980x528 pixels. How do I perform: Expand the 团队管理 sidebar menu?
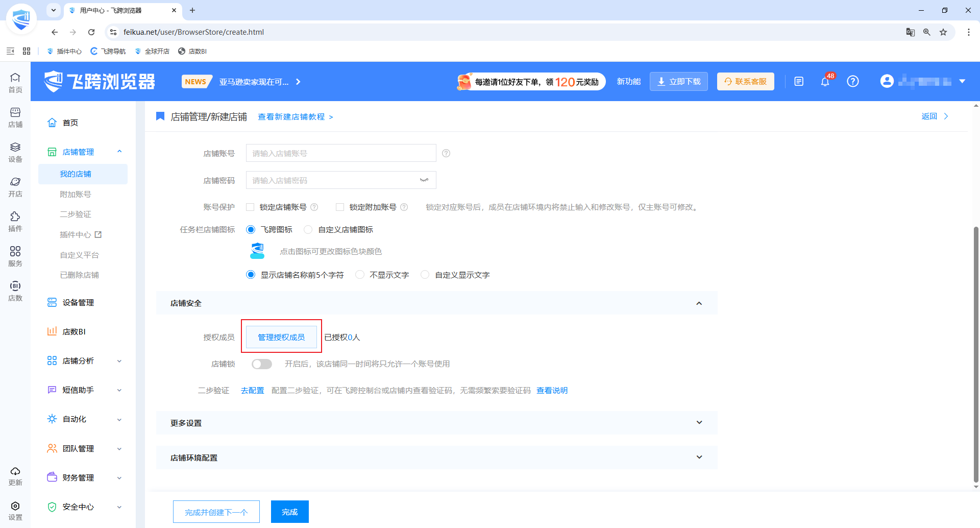119,449
